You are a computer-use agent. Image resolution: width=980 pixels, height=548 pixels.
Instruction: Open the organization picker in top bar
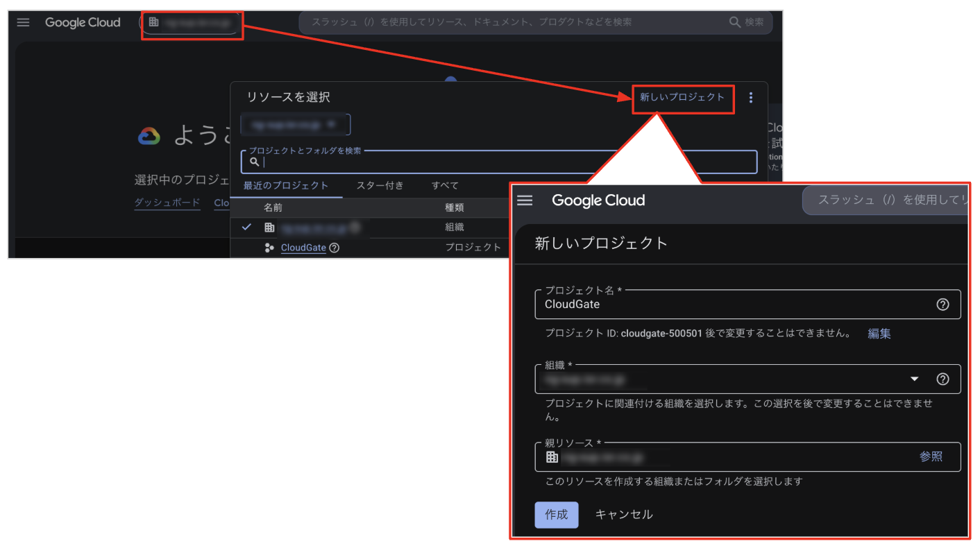pyautogui.click(x=192, y=23)
